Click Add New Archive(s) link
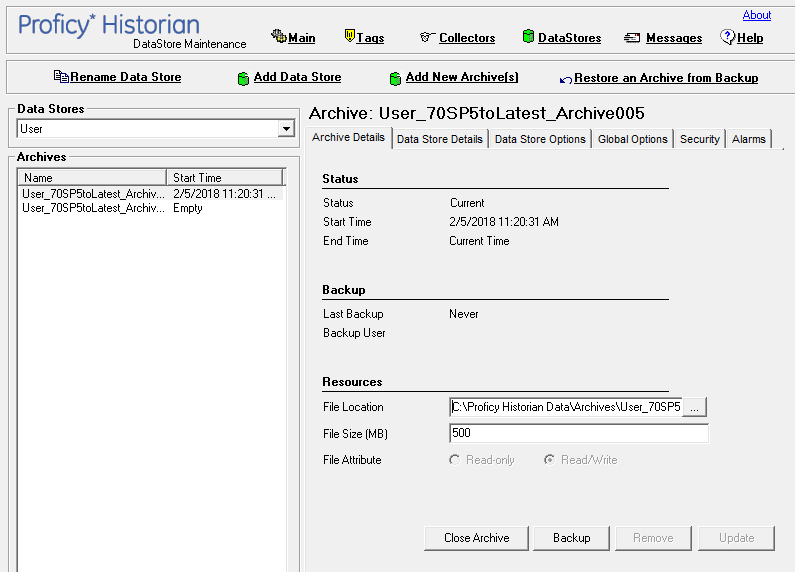This screenshot has height=572, width=795. pyautogui.click(x=462, y=77)
